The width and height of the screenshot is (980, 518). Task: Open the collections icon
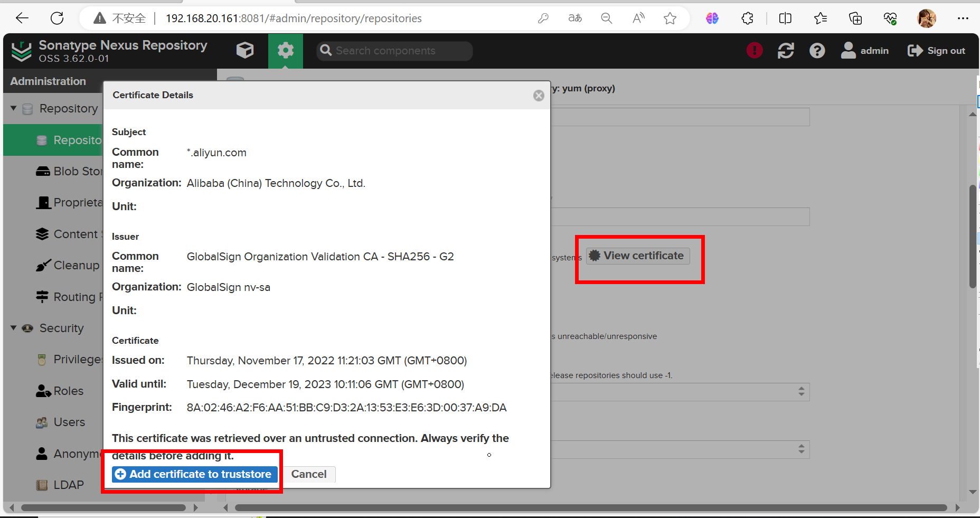click(x=855, y=18)
